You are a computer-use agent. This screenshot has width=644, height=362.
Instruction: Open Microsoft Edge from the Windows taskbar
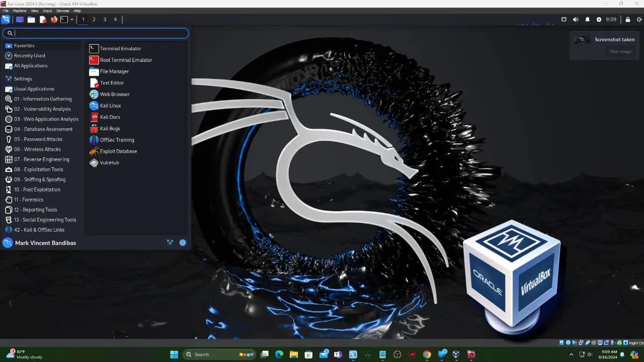tap(279, 354)
